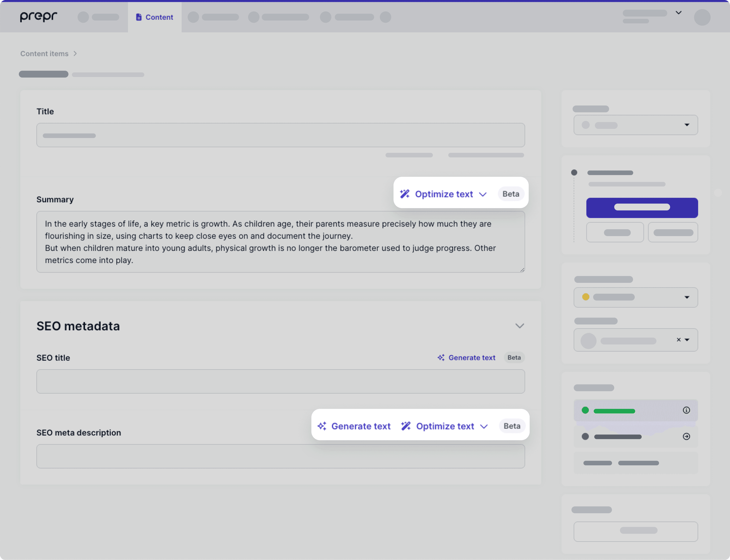
Task: Click inside the Summary text area
Action: 280,242
